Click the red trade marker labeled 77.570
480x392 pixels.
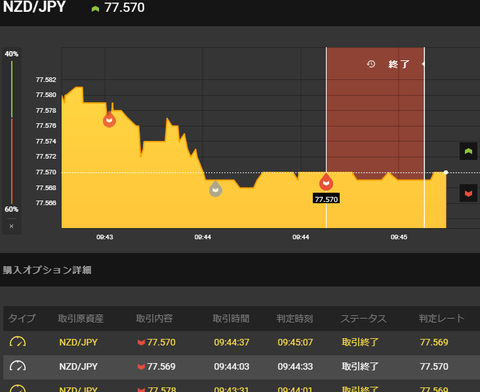pos(326,182)
